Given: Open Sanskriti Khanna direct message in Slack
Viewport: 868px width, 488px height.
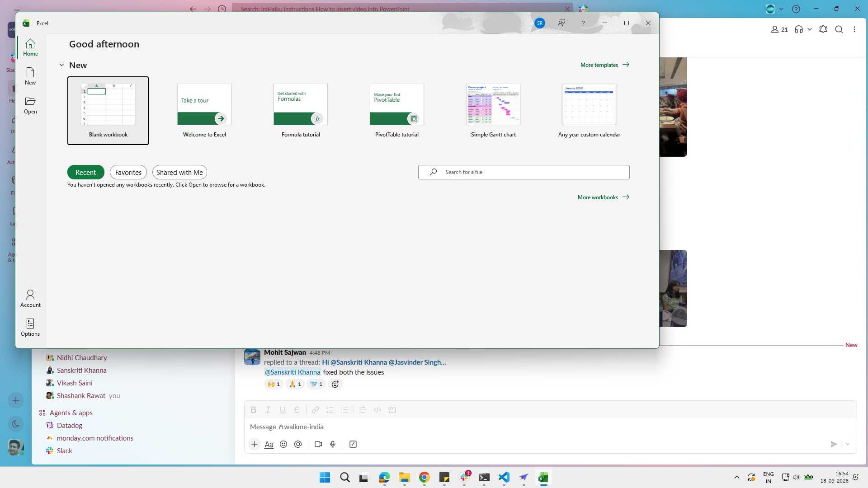Looking at the screenshot, I should click(x=81, y=370).
